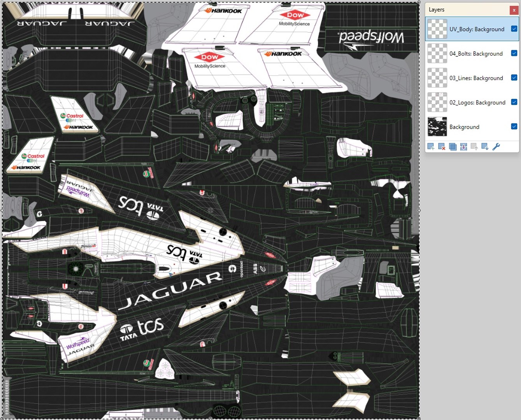
Task: Click Move Layer Up icon
Action: click(x=474, y=147)
